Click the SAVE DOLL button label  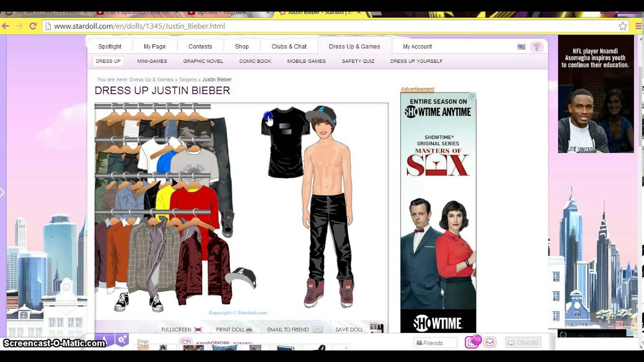[x=349, y=330]
